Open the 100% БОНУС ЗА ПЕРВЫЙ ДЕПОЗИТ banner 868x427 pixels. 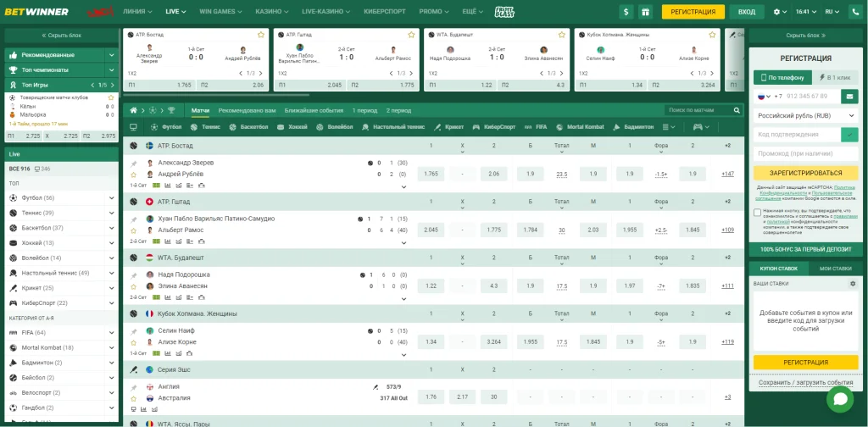pyautogui.click(x=805, y=249)
